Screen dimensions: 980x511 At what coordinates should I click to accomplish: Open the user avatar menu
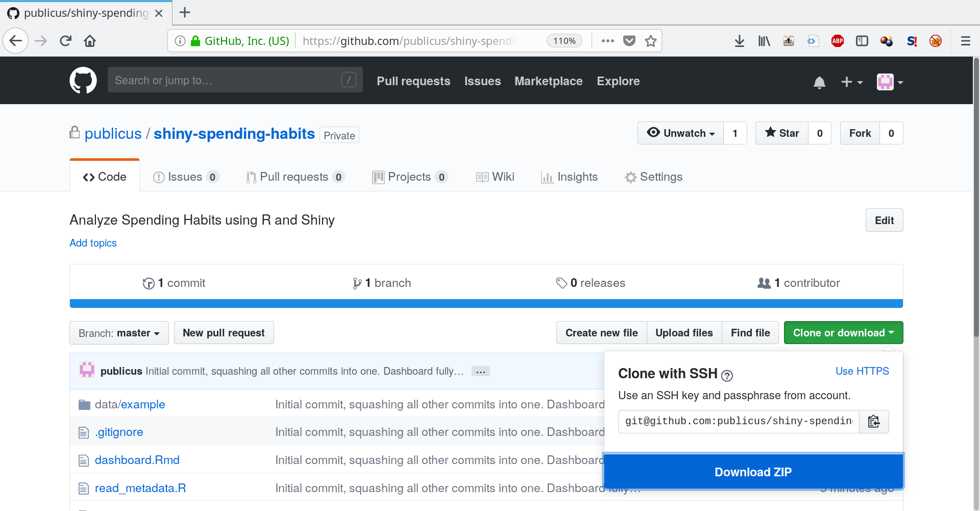click(x=890, y=82)
